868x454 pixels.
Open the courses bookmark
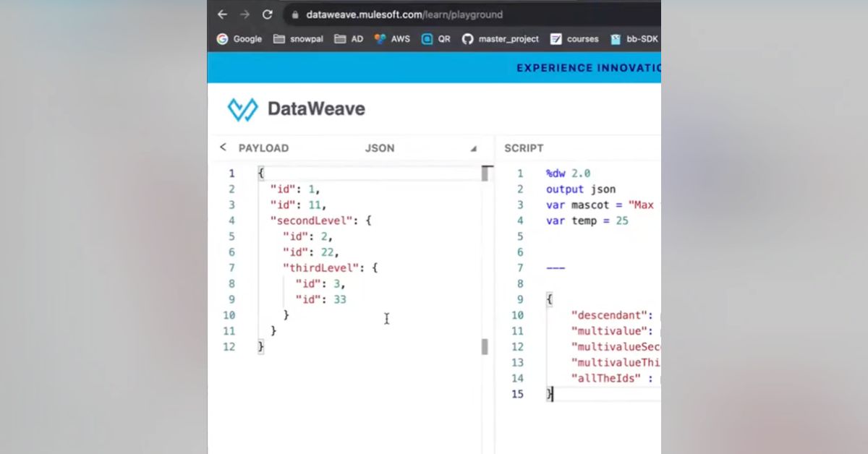574,39
